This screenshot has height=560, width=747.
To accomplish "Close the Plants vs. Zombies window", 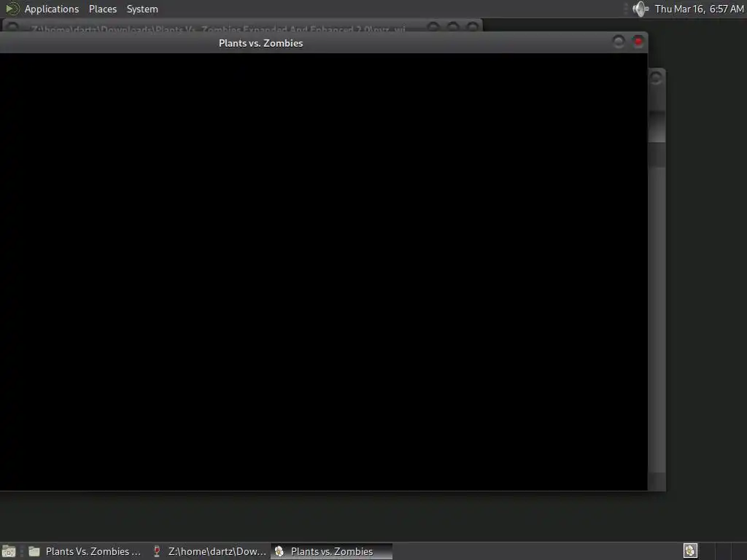I will point(638,42).
